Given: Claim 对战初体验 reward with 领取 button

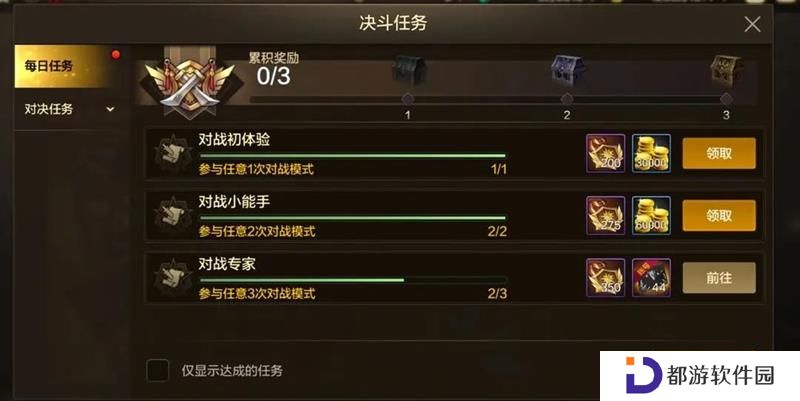Looking at the screenshot, I should coord(719,153).
